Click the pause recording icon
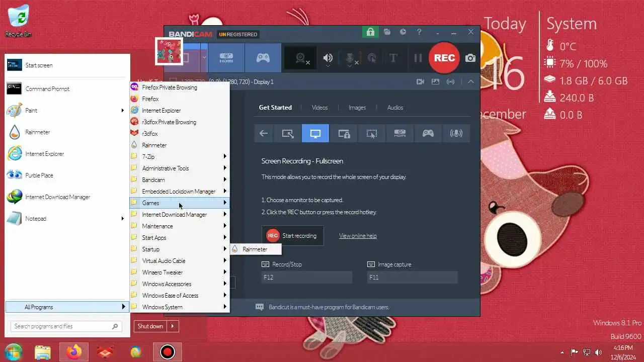This screenshot has width=644, height=362. coord(418,58)
